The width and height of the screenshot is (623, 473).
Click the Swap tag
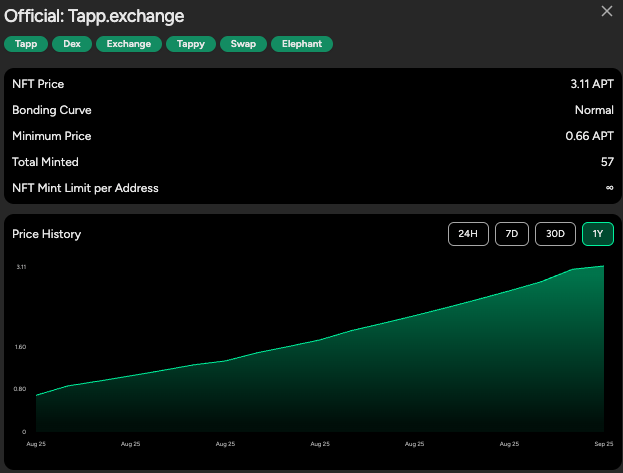[243, 44]
